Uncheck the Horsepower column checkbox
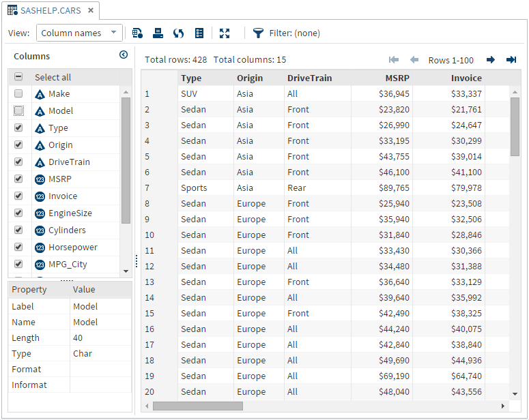This screenshot has height=420, width=529. pos(18,247)
